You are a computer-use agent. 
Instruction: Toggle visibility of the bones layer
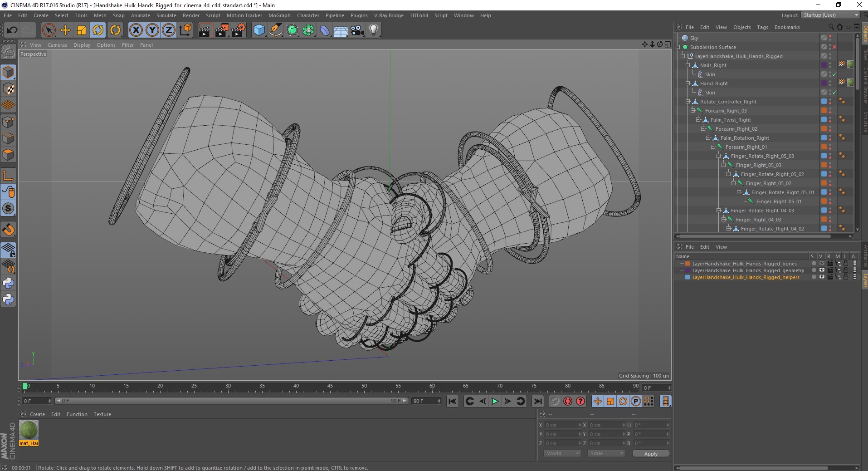click(822, 264)
